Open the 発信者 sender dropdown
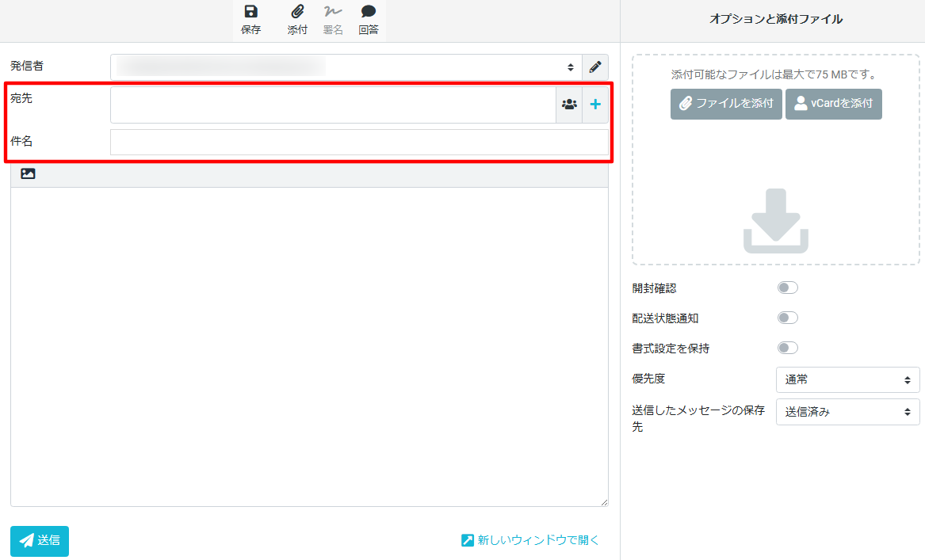This screenshot has height=560, width=925. click(x=346, y=67)
